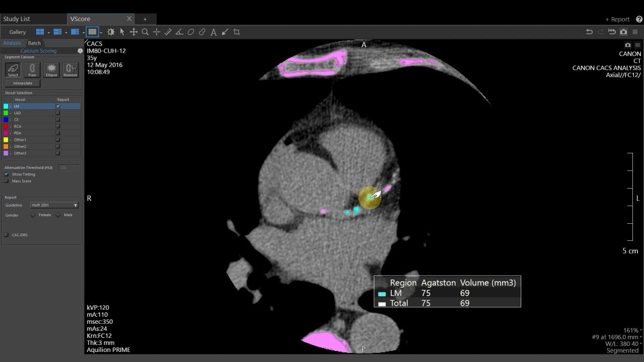
Task: Select the zoom magnifier tool
Action: coord(145,32)
